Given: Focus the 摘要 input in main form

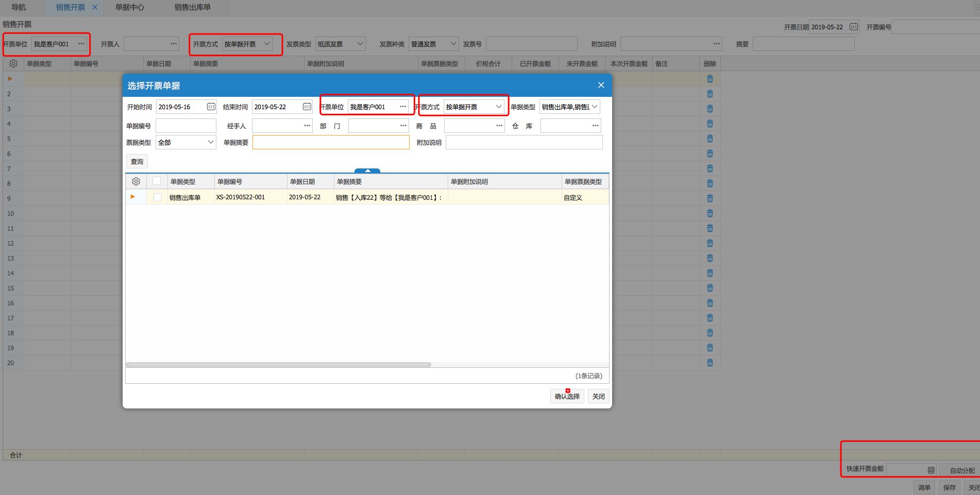Looking at the screenshot, I should pyautogui.click(x=803, y=44).
